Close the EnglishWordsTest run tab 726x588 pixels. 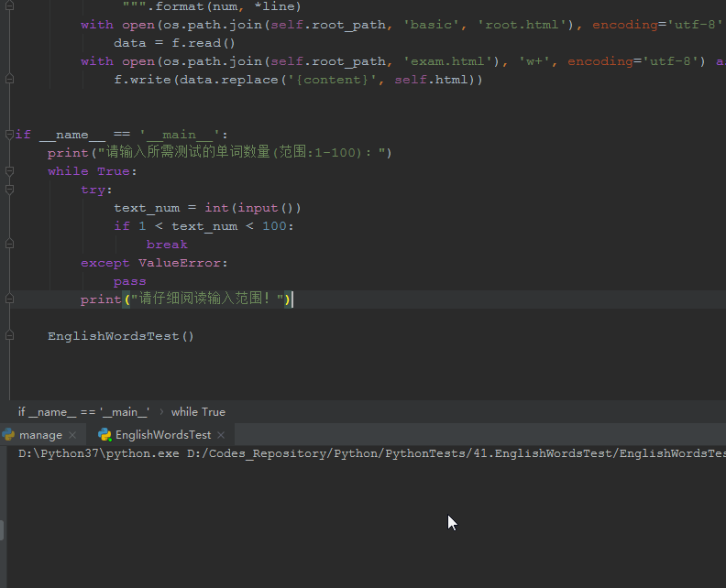(x=221, y=435)
